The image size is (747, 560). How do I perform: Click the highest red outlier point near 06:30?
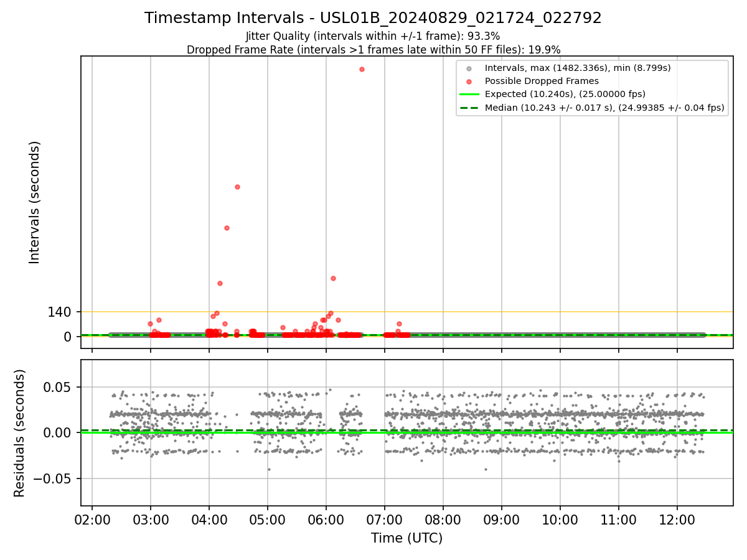coord(362,69)
